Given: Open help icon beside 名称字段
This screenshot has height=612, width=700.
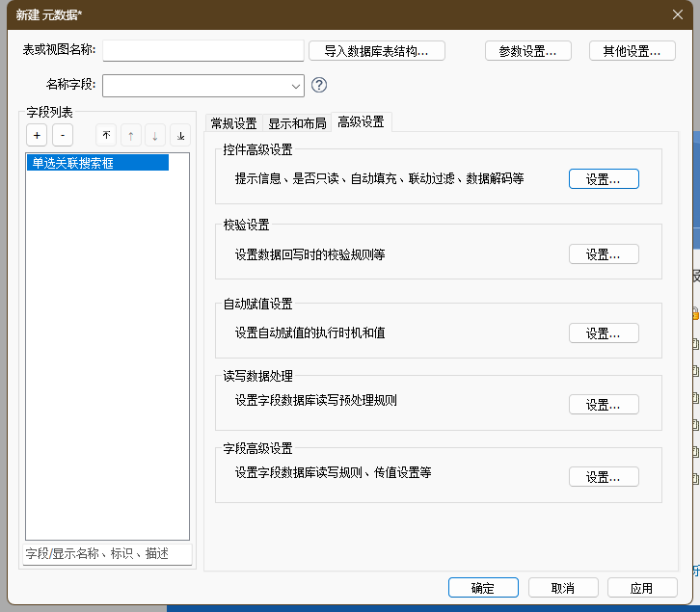Looking at the screenshot, I should 319,85.
